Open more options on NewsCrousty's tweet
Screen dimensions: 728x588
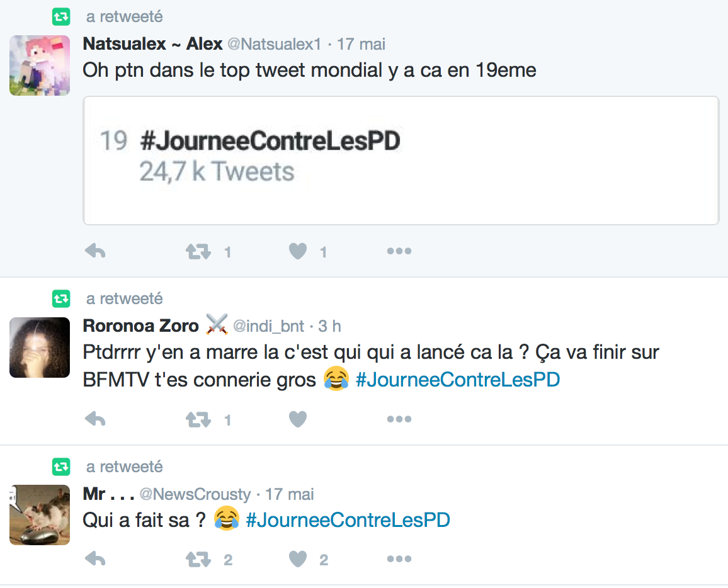(399, 559)
